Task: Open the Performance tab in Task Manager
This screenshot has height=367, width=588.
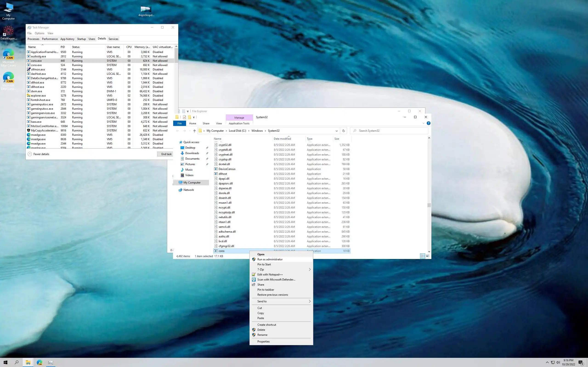Action: 50,39
